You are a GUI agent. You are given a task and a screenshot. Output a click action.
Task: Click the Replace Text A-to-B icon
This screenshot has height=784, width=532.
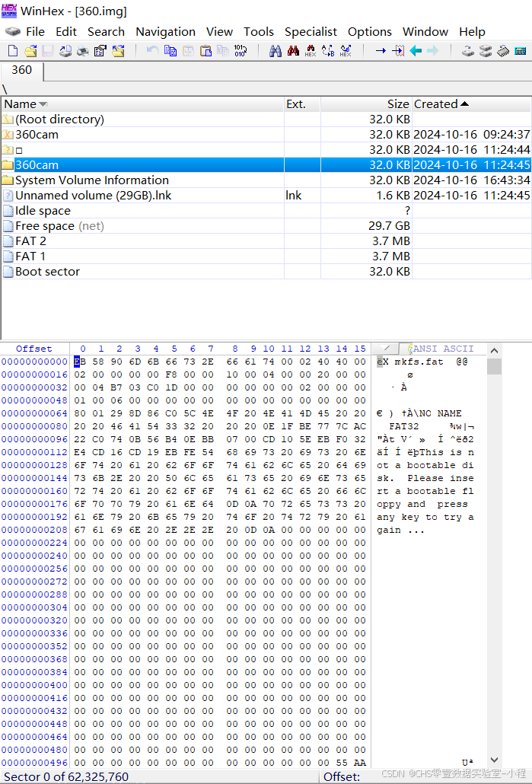(328, 50)
